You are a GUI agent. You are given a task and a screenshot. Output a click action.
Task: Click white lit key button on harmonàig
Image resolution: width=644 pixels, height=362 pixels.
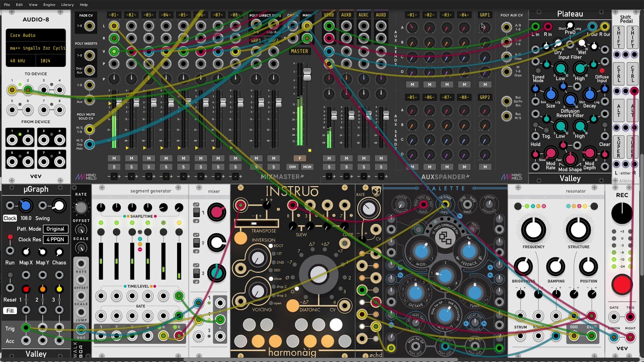[336, 325]
